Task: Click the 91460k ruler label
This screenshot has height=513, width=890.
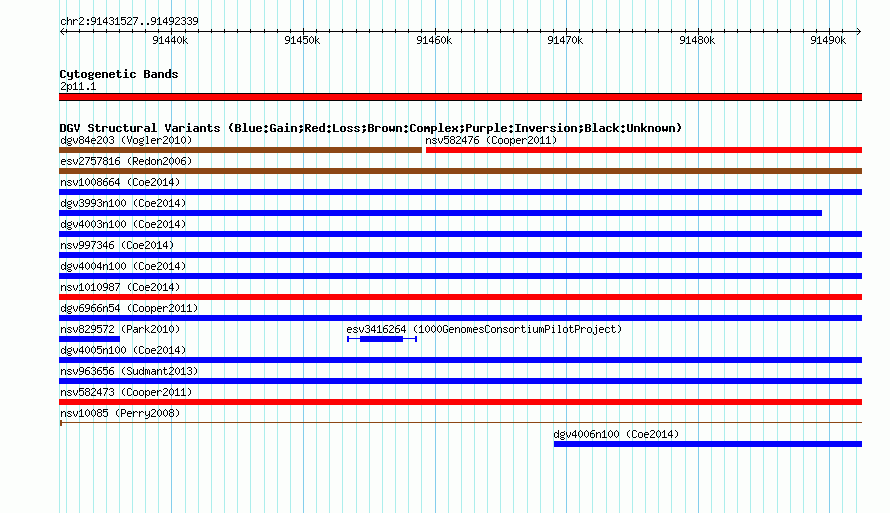Action: click(x=434, y=40)
